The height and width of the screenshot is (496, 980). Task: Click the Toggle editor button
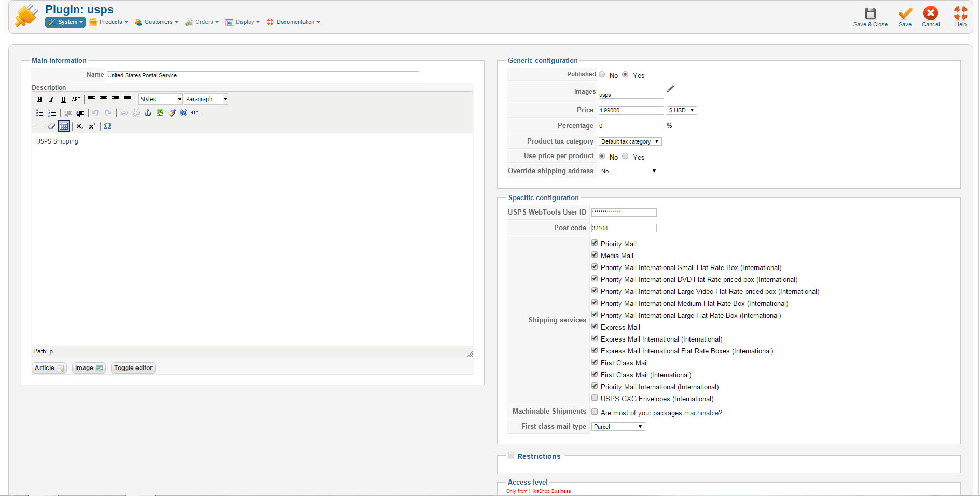[133, 368]
